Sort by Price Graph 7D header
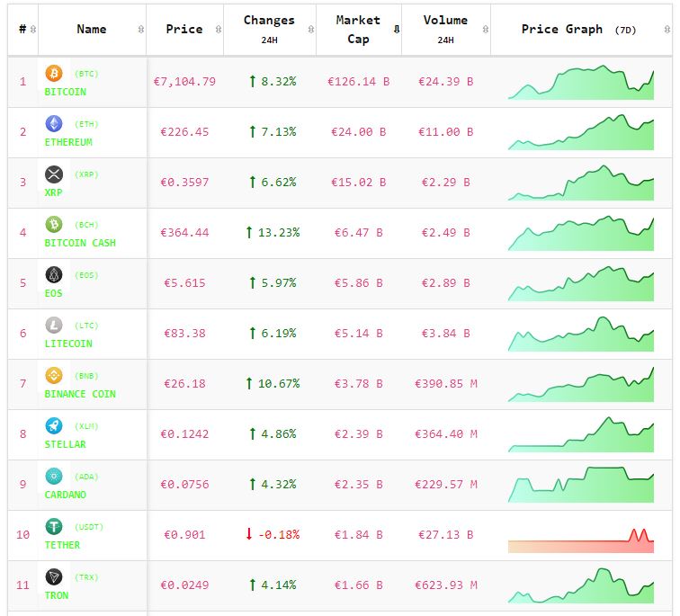The image size is (680, 616). point(578,29)
